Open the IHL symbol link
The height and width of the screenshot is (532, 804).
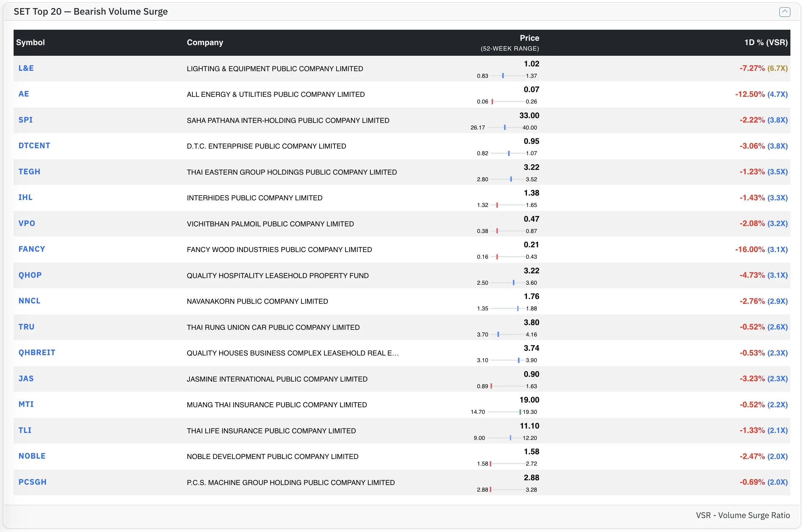(25, 197)
